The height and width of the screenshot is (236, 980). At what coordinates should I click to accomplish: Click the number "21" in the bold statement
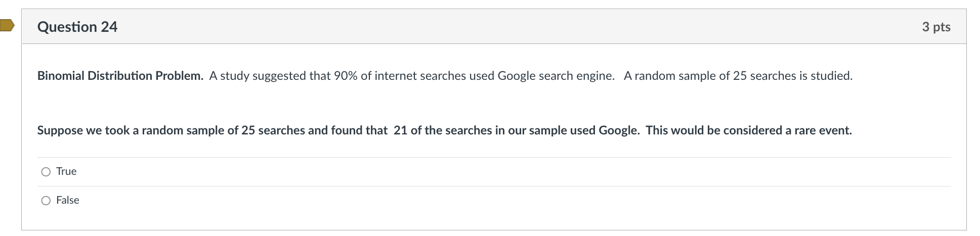click(400, 130)
